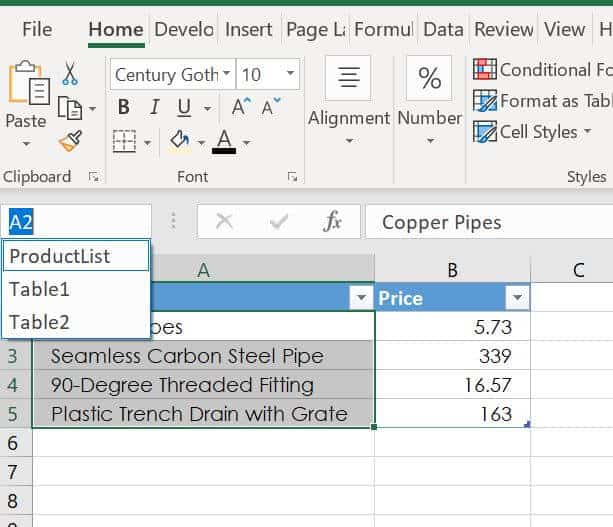Image resolution: width=613 pixels, height=527 pixels.
Task: Select Table2 from the Name Box list
Action: 40,322
